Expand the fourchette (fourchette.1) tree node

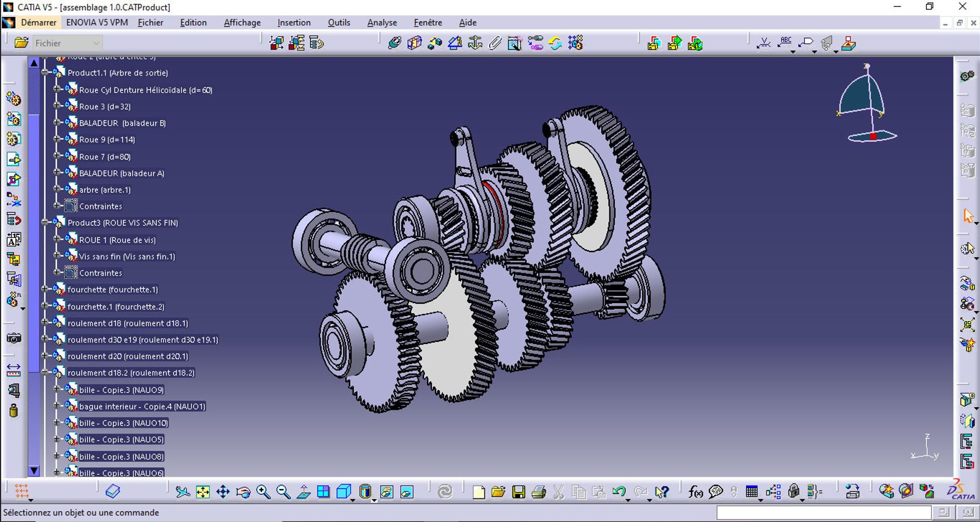tap(45, 290)
